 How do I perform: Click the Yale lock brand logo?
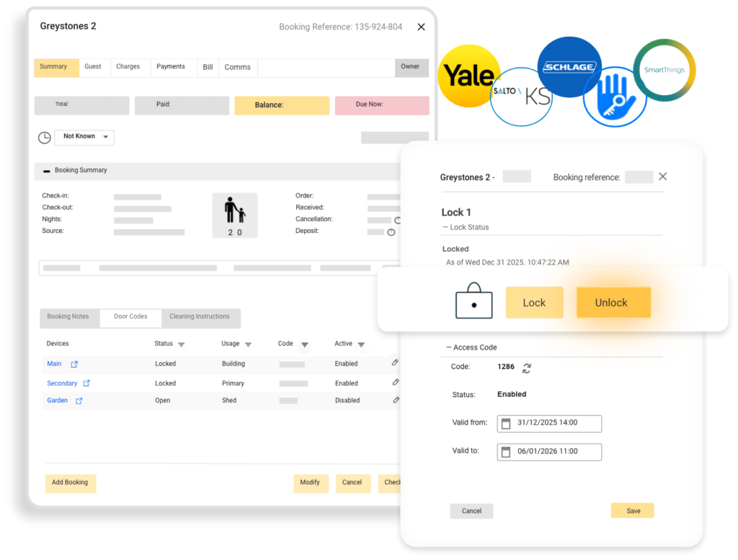pos(468,76)
